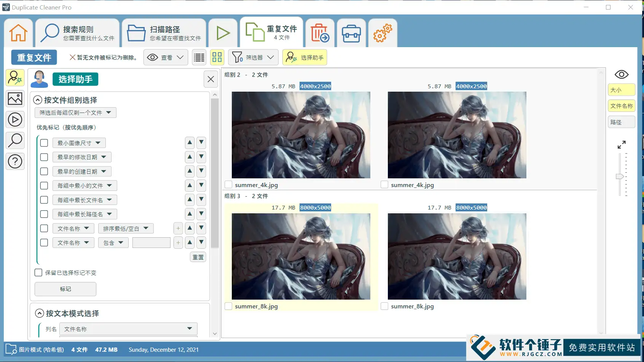
Task: Show 文件名称 info in thumbnails
Action: pyautogui.click(x=622, y=106)
